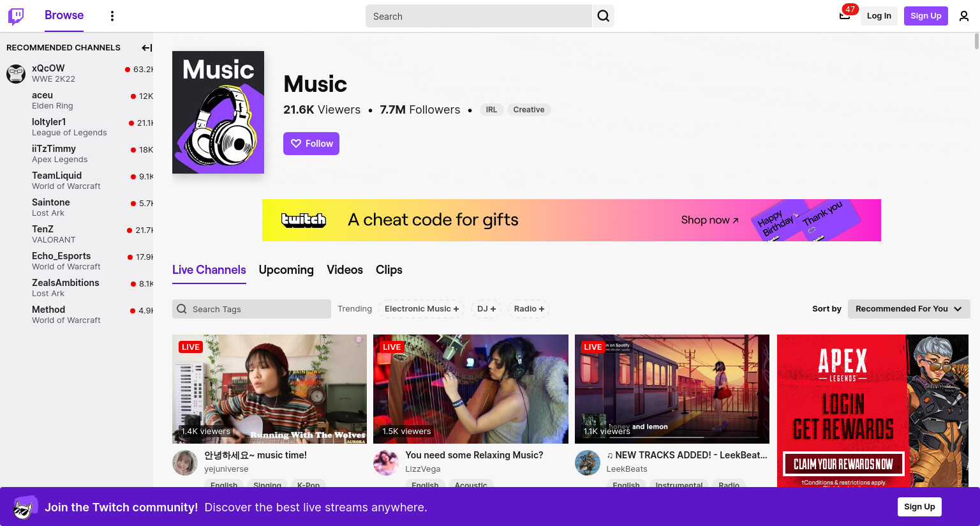Viewport: 980px width, 526px height.
Task: Click the purple Sign Up button in header
Action: point(926,16)
